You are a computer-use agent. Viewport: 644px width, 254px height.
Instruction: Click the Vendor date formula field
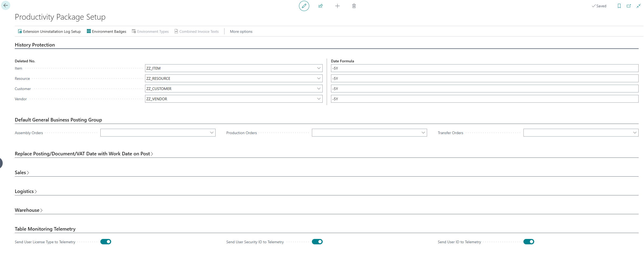[484, 99]
